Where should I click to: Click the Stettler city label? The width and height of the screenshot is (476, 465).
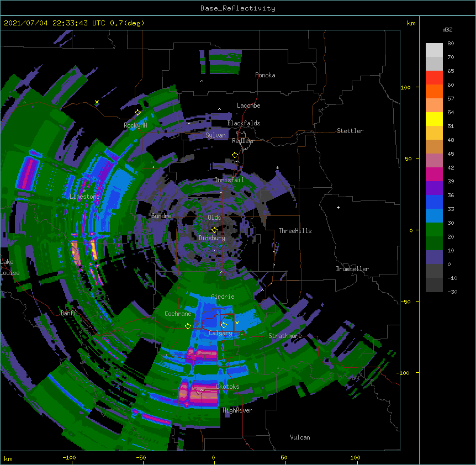[x=350, y=131]
